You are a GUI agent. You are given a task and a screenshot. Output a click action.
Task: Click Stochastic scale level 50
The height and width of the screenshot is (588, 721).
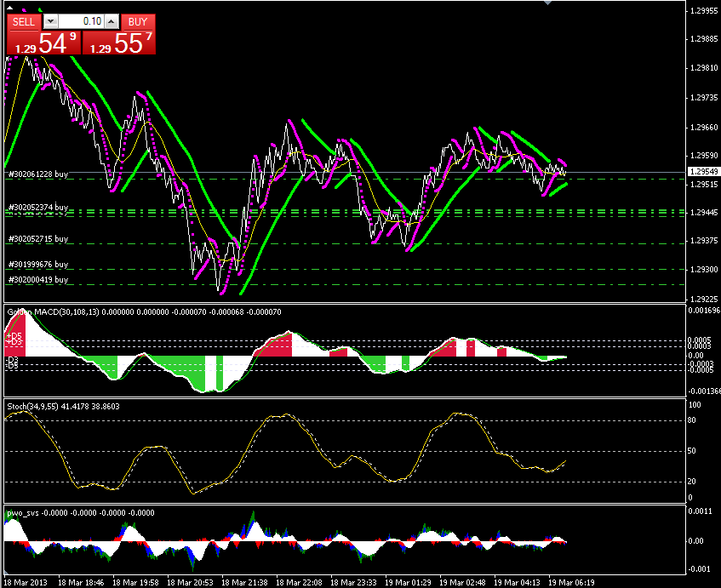pos(691,451)
